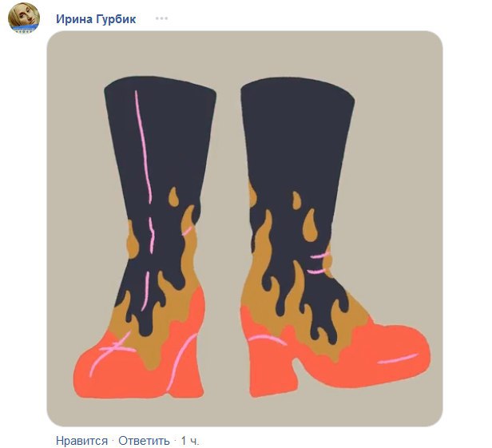Screen dimensions: 492x448
Task: Open the comment's 1 ч. timestamp link
Action: (190, 441)
